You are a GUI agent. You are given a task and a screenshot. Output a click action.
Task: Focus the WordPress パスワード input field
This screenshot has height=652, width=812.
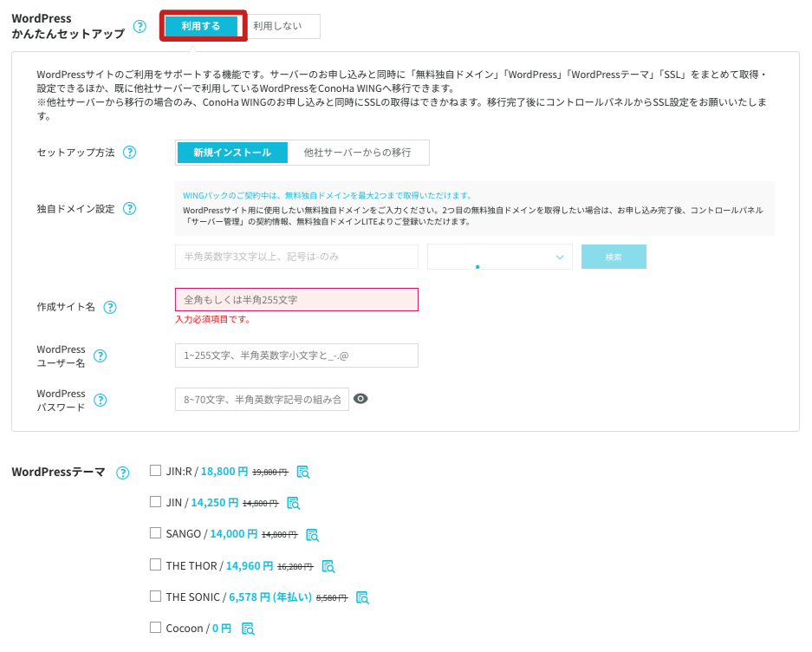point(262,399)
